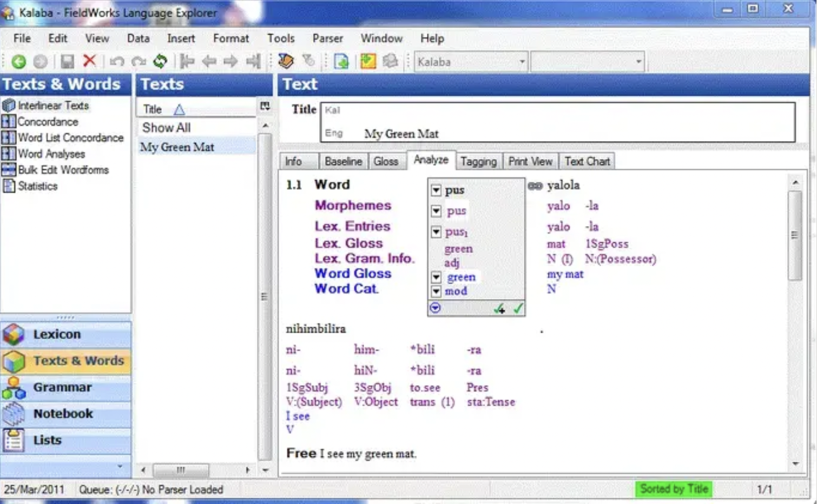Click the red X delete icon

click(x=90, y=61)
